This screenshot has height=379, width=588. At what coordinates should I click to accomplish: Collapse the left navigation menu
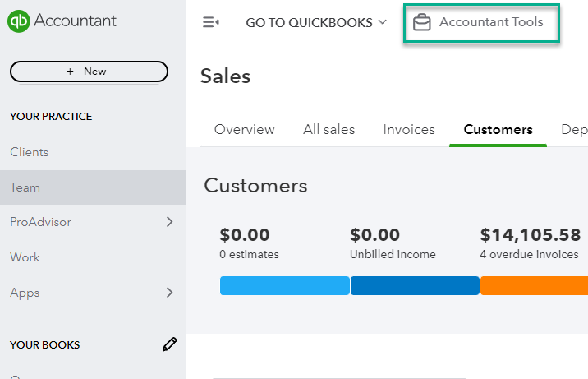click(211, 22)
